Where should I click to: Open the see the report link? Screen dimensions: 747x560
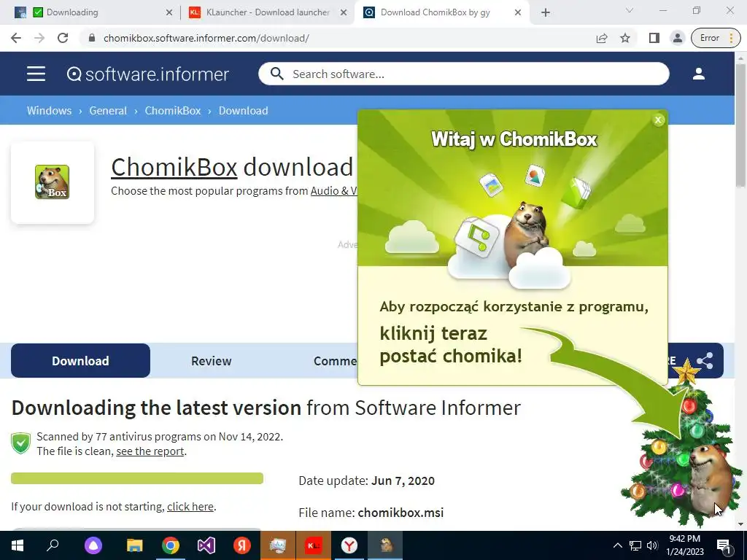click(x=150, y=451)
